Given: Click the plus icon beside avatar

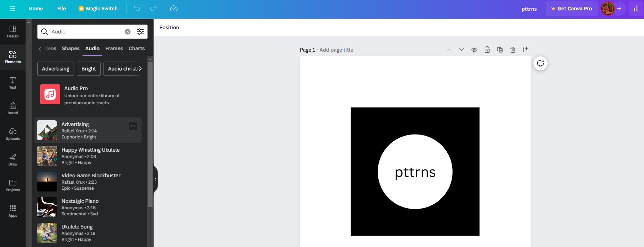Looking at the screenshot, I should tap(619, 9).
